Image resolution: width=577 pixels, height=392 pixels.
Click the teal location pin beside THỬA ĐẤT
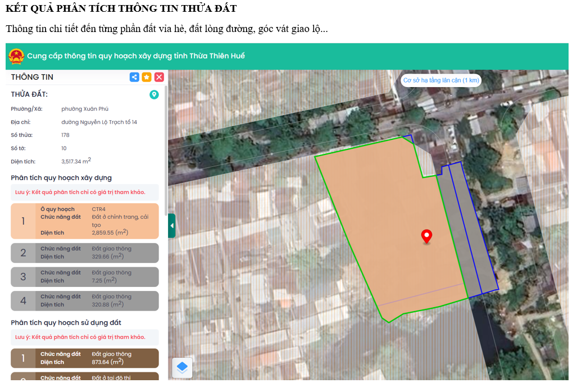pyautogui.click(x=154, y=95)
